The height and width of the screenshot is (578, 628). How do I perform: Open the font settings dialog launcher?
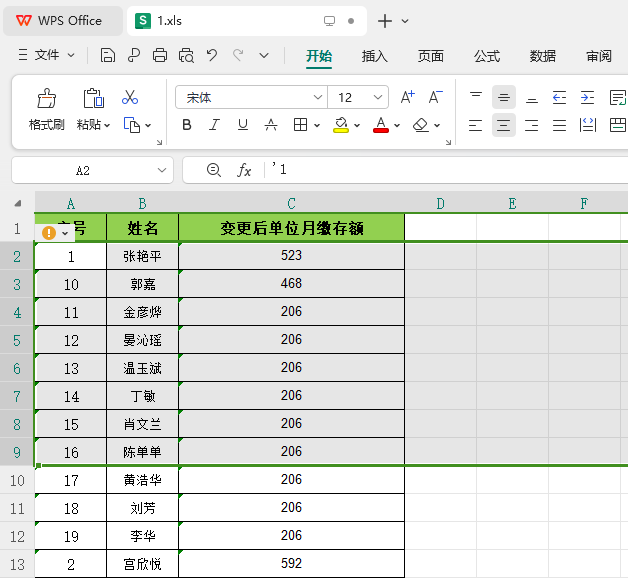448,142
